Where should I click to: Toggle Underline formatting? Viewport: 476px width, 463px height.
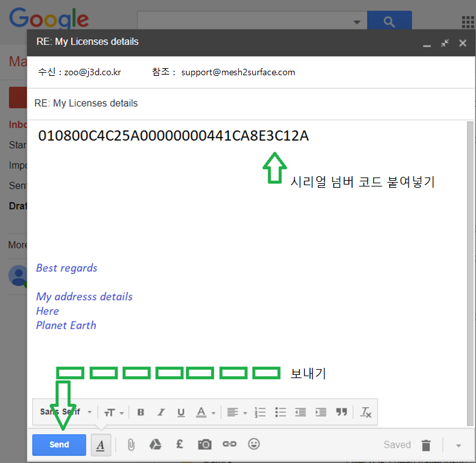[x=181, y=412]
